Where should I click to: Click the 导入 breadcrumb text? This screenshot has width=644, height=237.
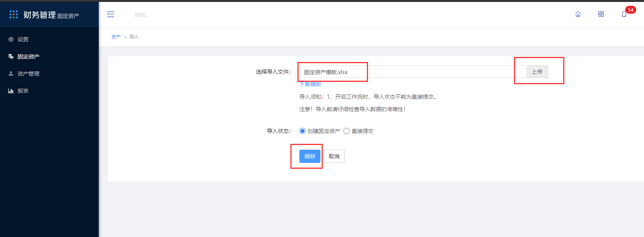[134, 37]
